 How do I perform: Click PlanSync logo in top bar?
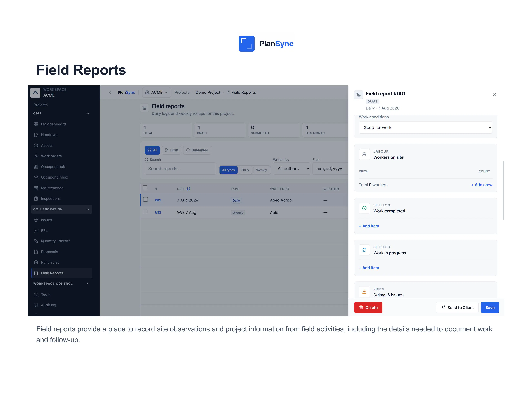[126, 93]
